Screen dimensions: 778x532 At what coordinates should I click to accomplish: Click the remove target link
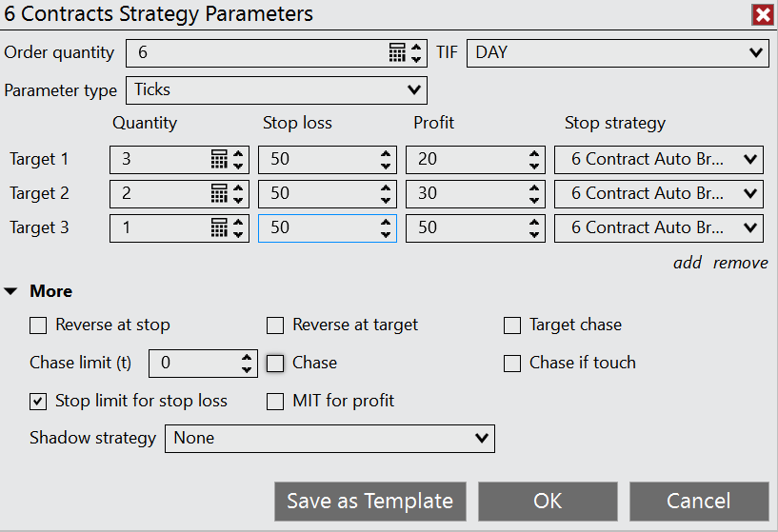coord(740,263)
